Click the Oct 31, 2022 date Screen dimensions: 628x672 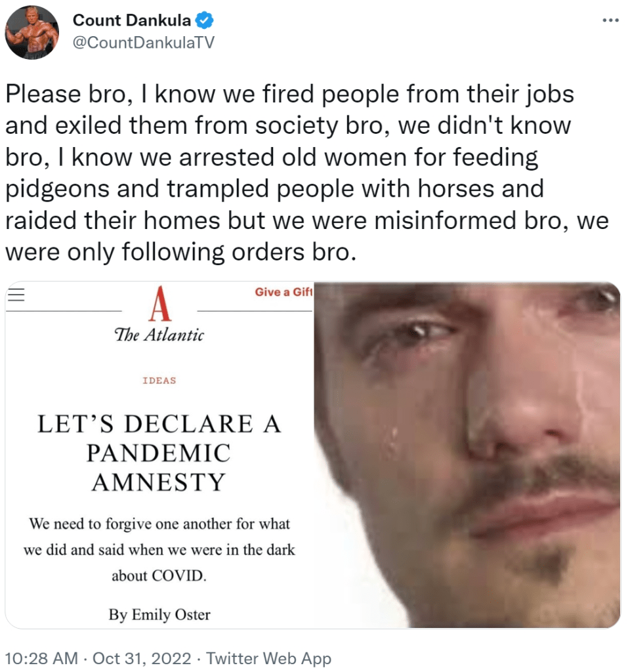point(142,658)
